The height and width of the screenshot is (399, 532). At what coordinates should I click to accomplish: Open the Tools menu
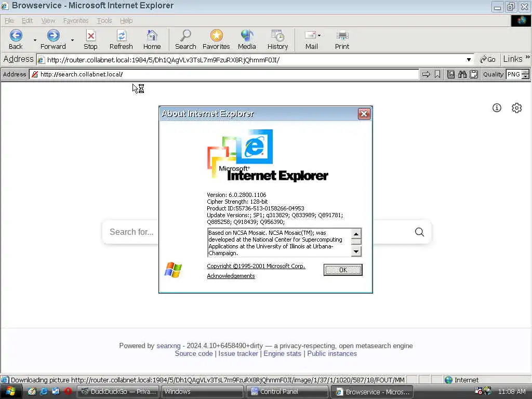pyautogui.click(x=104, y=21)
